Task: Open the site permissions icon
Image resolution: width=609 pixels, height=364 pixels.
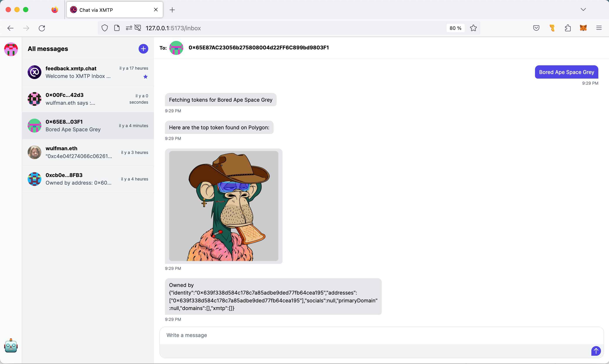Action: (x=129, y=28)
